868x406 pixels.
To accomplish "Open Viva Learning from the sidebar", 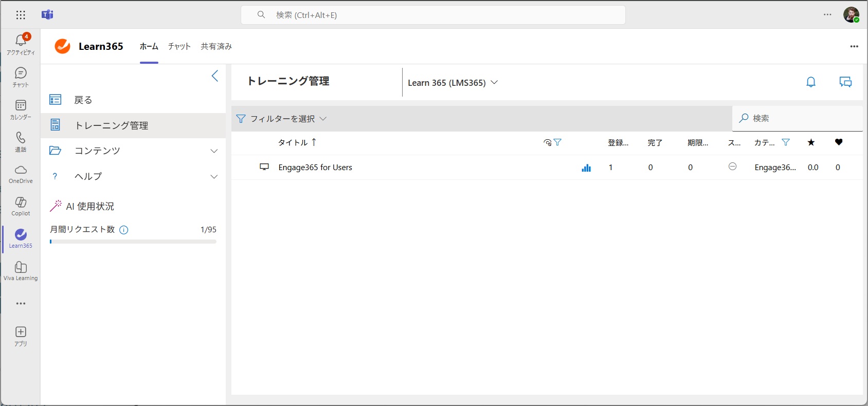I will coord(21,271).
